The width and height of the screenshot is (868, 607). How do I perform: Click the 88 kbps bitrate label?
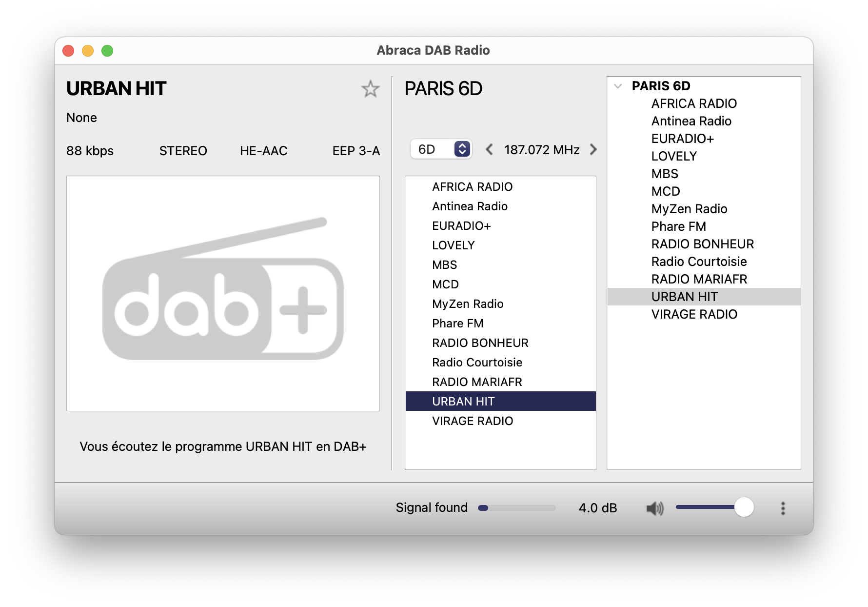pyautogui.click(x=90, y=151)
